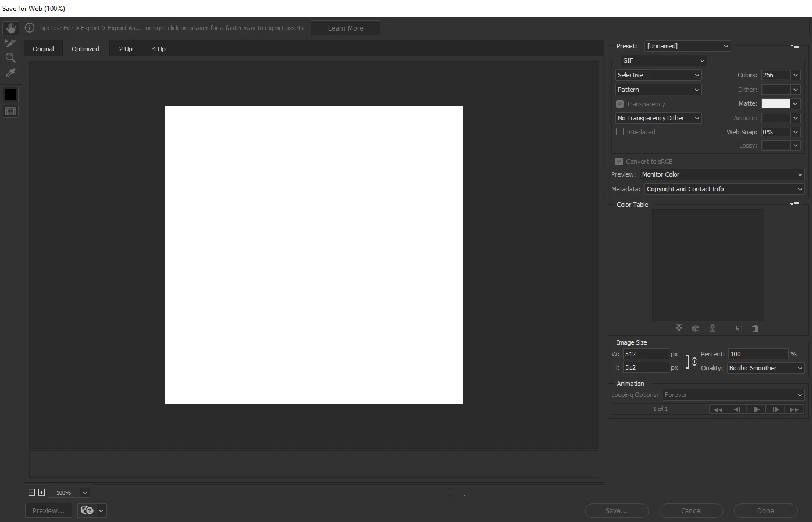Click the Colors value field 256
The image size is (812, 522).
pyautogui.click(x=776, y=75)
